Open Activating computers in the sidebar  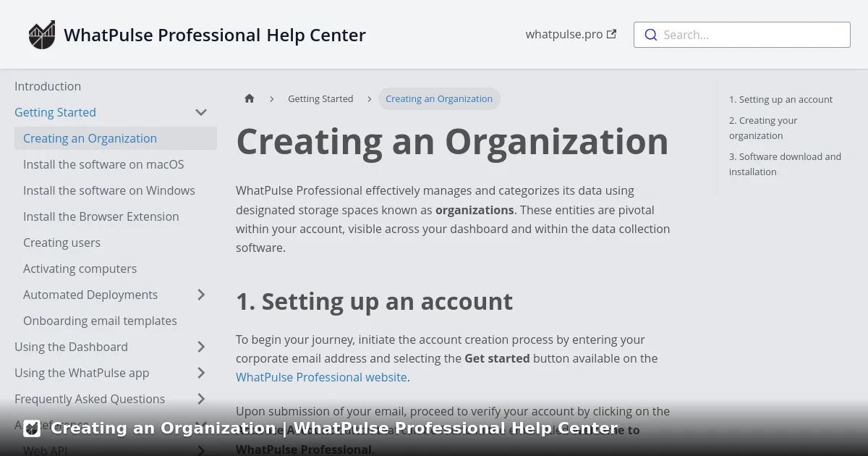pos(80,269)
